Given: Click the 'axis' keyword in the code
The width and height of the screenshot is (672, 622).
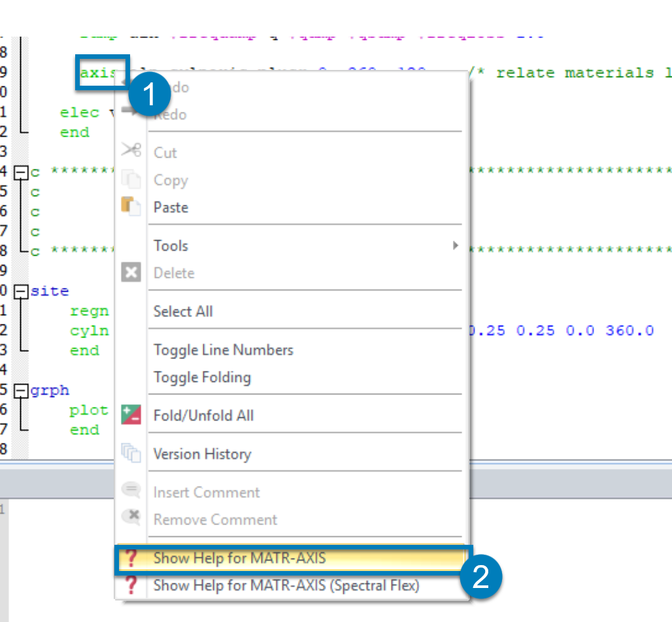Looking at the screenshot, I should (x=98, y=73).
